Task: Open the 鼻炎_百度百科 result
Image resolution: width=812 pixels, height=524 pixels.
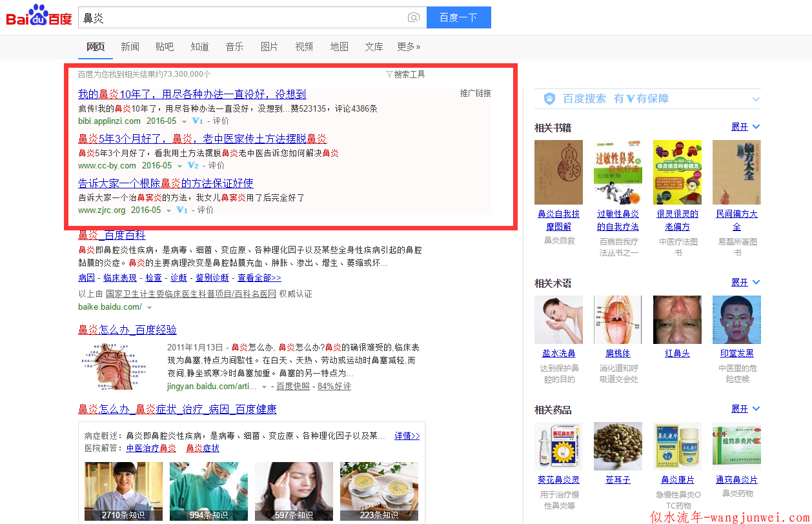Action: point(112,235)
